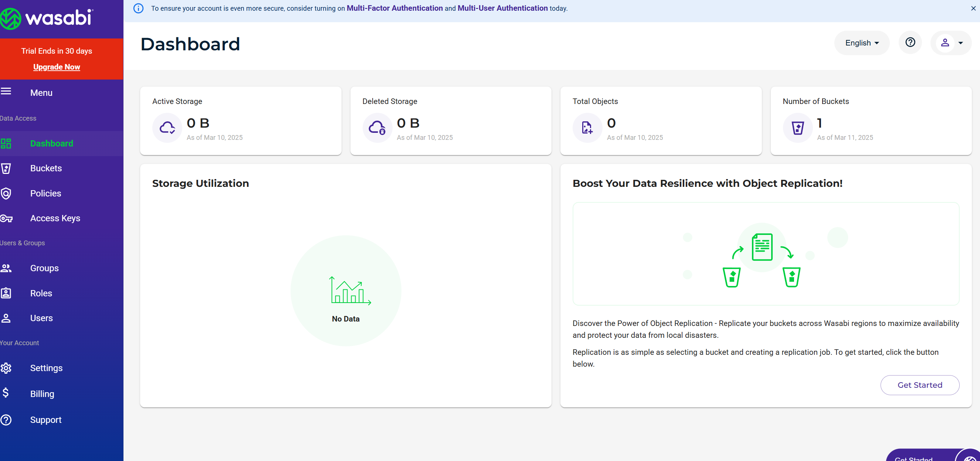The height and width of the screenshot is (461, 980).
Task: Go to Buckets page
Action: point(62,168)
